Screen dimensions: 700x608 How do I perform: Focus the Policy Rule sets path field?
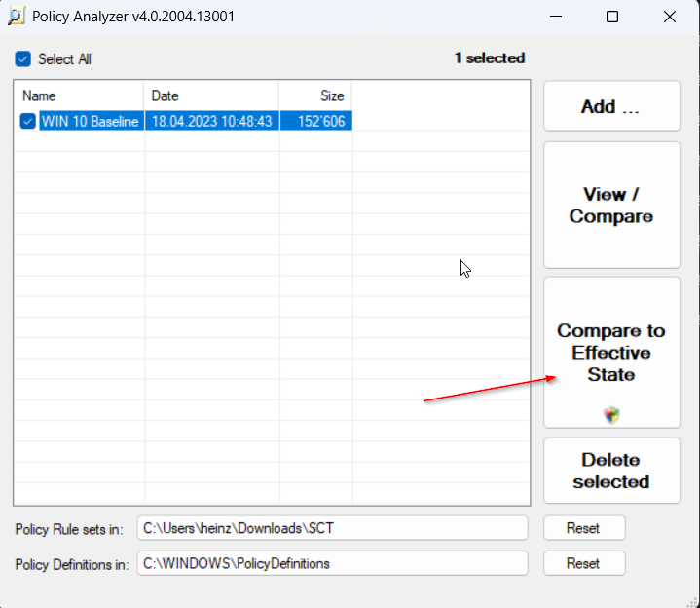pyautogui.click(x=333, y=528)
